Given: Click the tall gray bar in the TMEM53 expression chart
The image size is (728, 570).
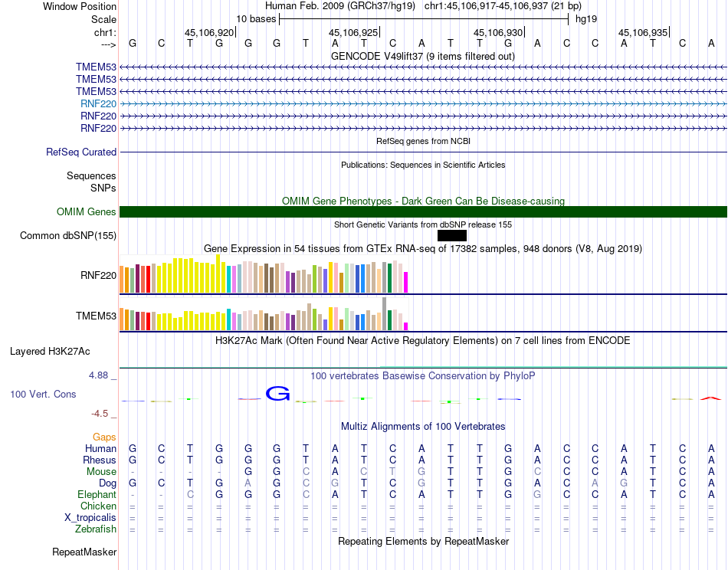Looking at the screenshot, I should (384, 313).
